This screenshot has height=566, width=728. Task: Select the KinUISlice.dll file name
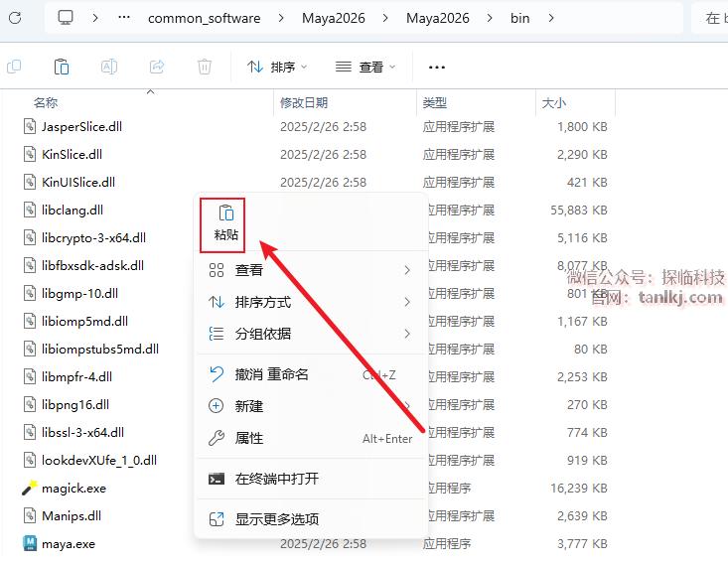pyautogui.click(x=78, y=182)
